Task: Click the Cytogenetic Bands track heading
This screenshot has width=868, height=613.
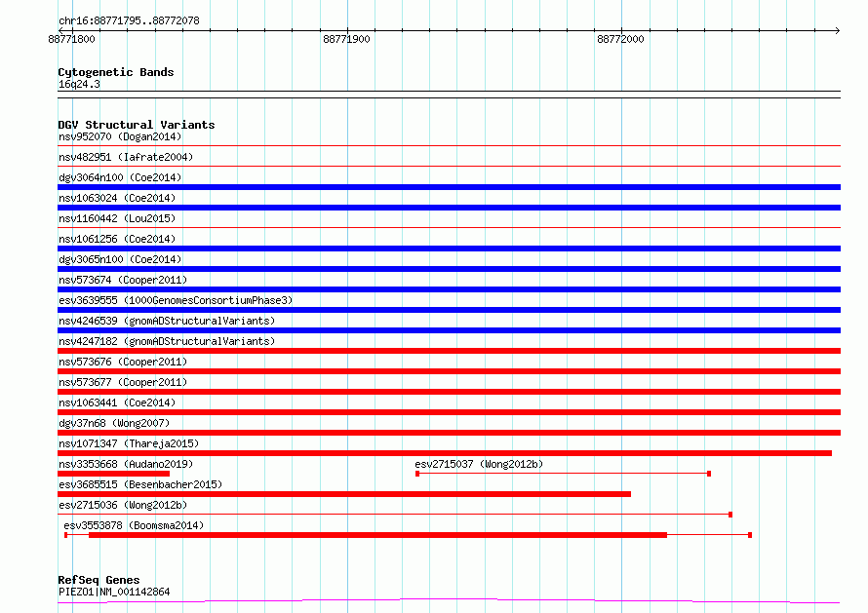Action: [x=116, y=72]
